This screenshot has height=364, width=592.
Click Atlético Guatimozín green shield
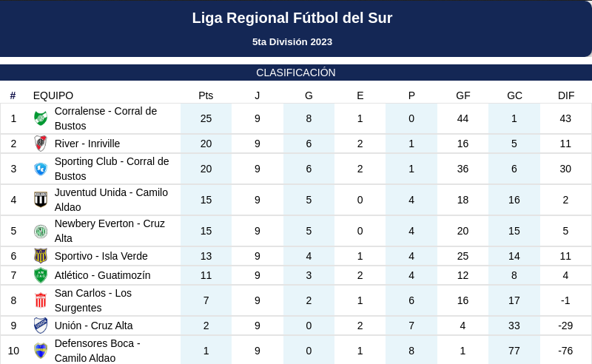tap(41, 275)
